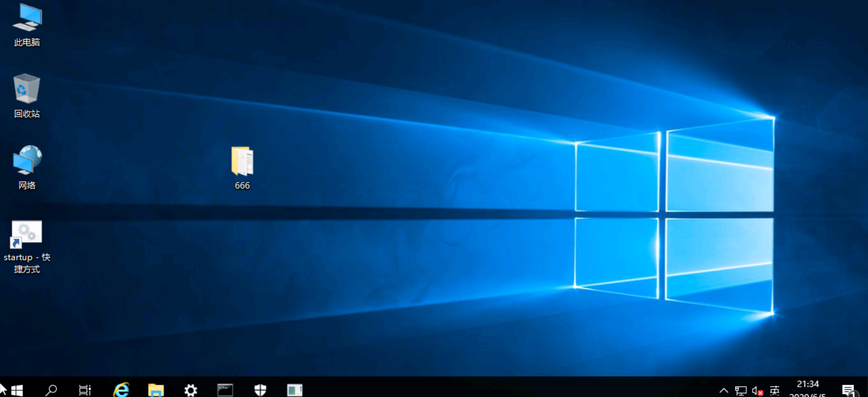Open Windows Security shield on taskbar
Viewport: 868px width, 397px height.
(x=260, y=390)
